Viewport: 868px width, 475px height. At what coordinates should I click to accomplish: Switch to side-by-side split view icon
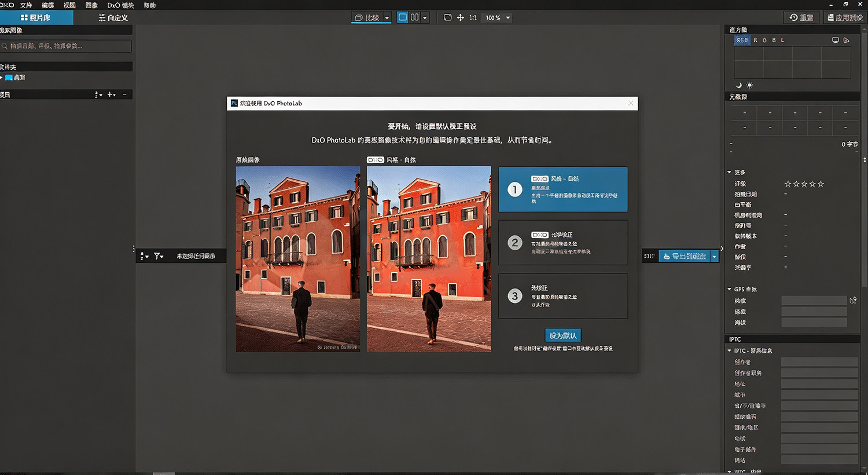pos(415,17)
